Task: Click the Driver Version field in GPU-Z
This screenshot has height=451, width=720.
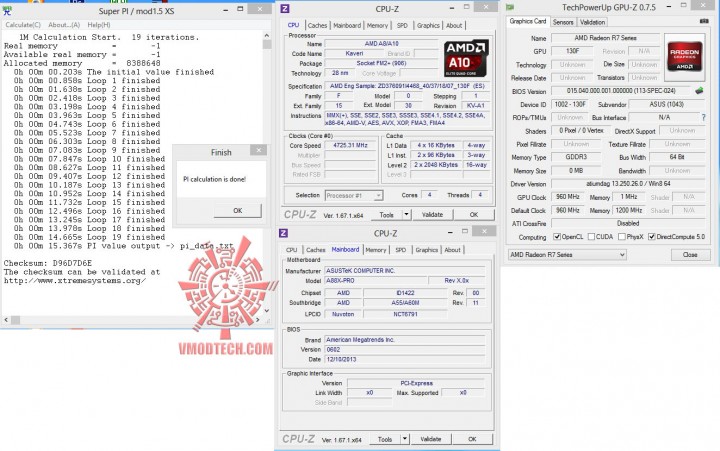Action: coord(628,184)
